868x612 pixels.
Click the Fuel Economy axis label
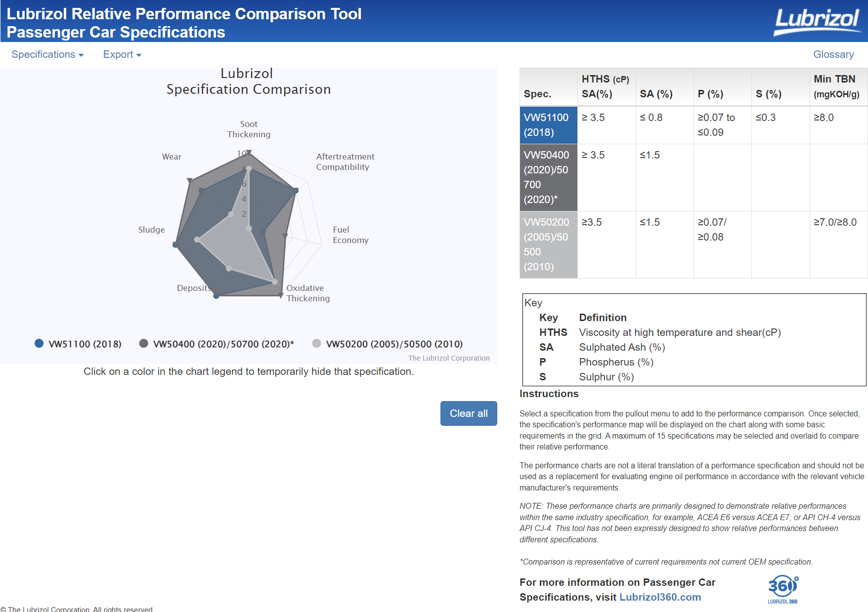[350, 235]
